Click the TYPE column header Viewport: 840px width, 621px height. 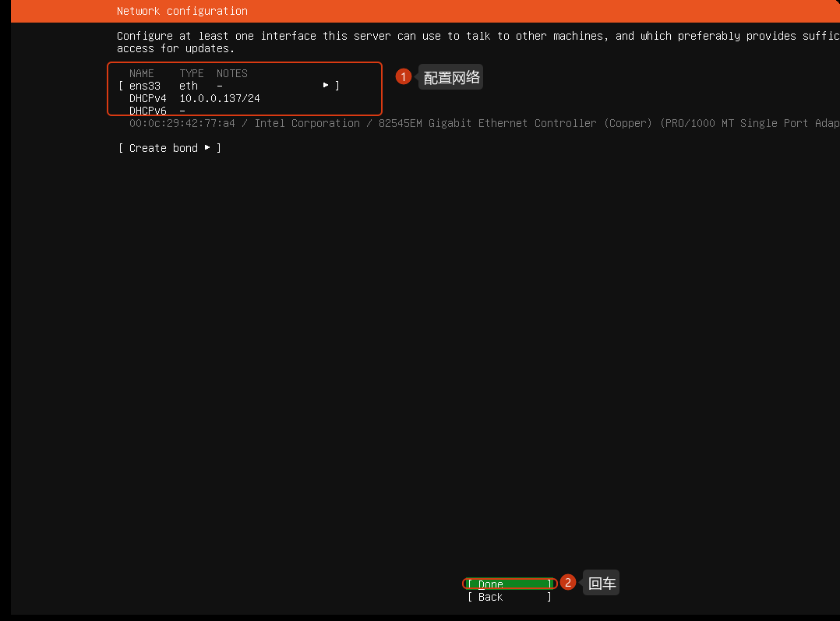tap(192, 73)
